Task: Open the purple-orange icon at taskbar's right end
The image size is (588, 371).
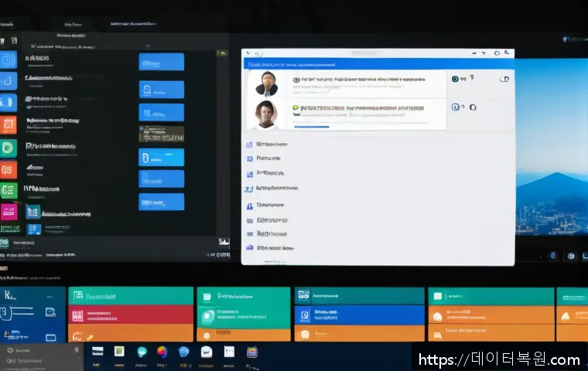Action: [x=251, y=352]
